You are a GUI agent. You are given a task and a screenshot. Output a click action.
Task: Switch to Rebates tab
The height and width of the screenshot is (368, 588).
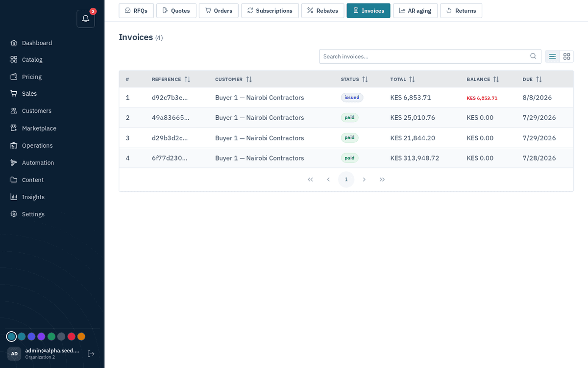(323, 11)
